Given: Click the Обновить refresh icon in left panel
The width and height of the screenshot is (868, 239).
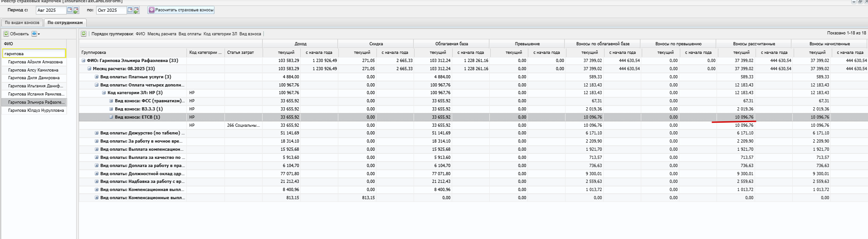Looking at the screenshot, I should click(x=6, y=34).
